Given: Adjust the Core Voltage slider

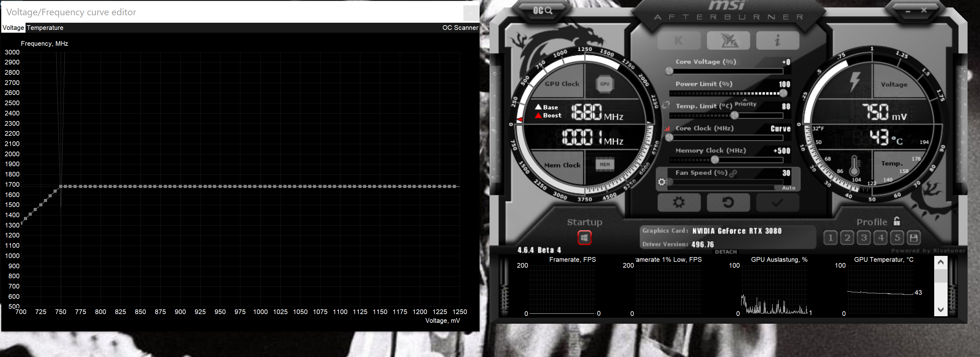Looking at the screenshot, I should [726, 71].
